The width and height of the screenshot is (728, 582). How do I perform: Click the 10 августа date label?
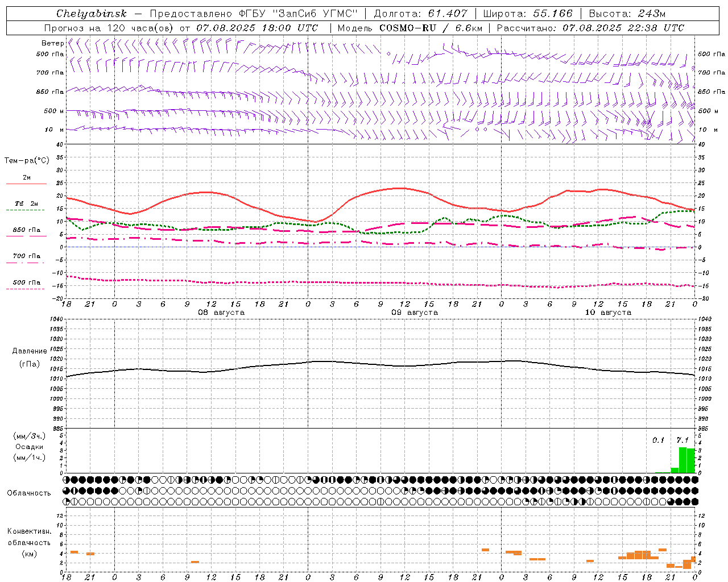click(608, 313)
